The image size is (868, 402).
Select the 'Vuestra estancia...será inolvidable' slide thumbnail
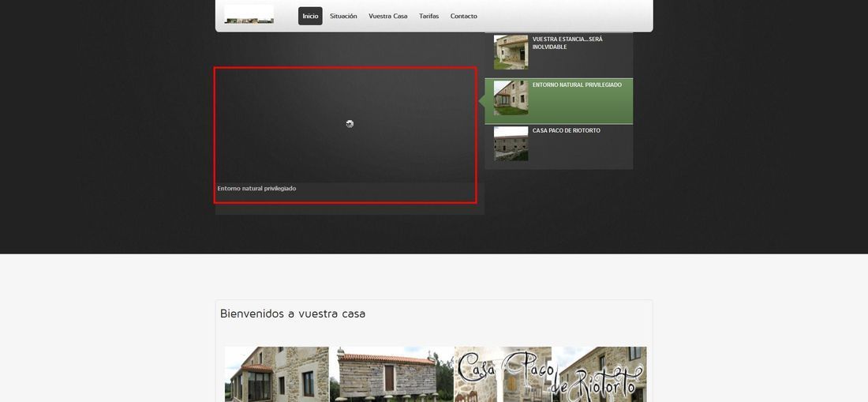[x=511, y=52]
